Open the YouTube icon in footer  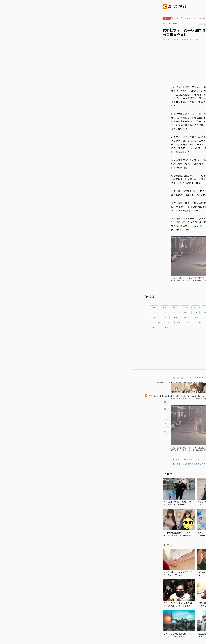coord(182,377)
